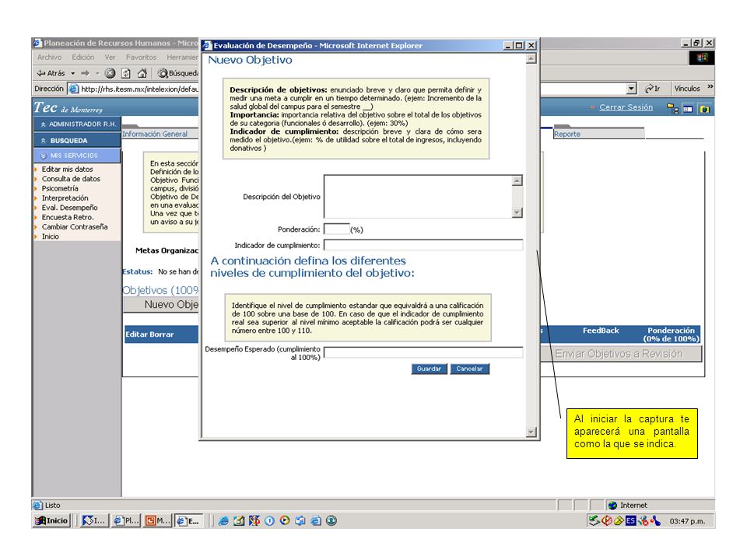
Task: Click the Ponderación column header in table
Action: (x=671, y=334)
